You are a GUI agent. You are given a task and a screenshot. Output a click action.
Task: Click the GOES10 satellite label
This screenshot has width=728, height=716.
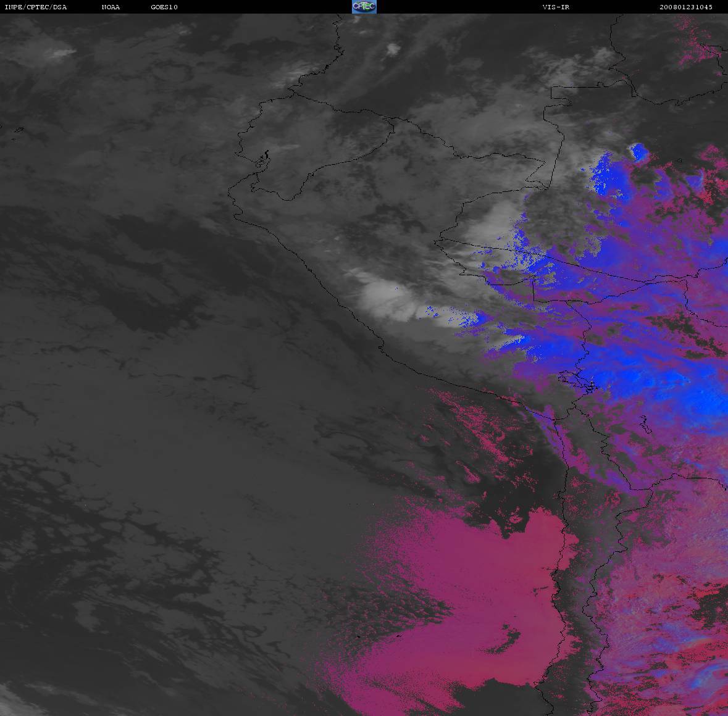164,7
